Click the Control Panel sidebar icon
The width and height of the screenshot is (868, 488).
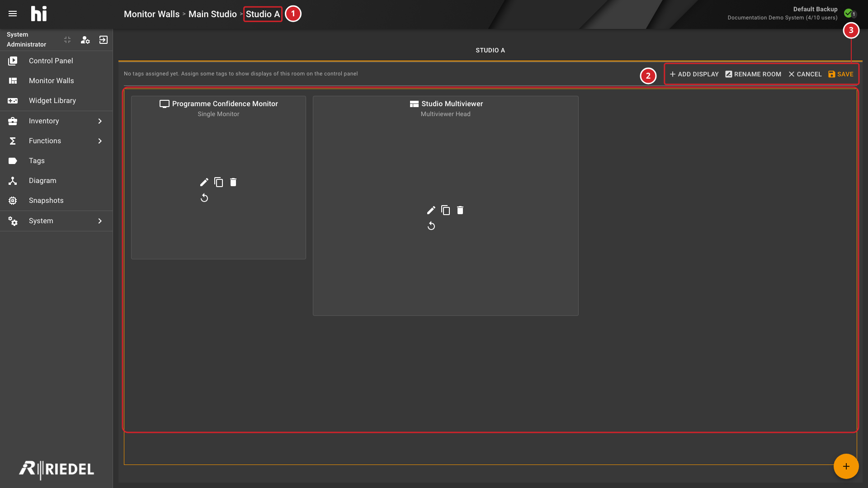(13, 61)
